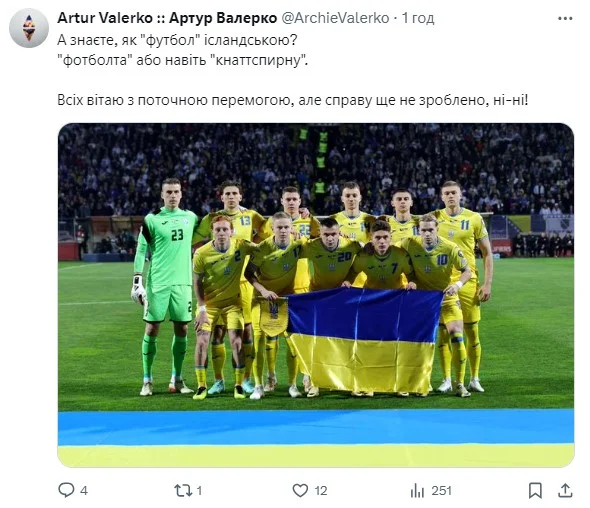The height and width of the screenshot is (508, 590).
Task: Open the three-dot more options menu
Action: click(x=565, y=18)
